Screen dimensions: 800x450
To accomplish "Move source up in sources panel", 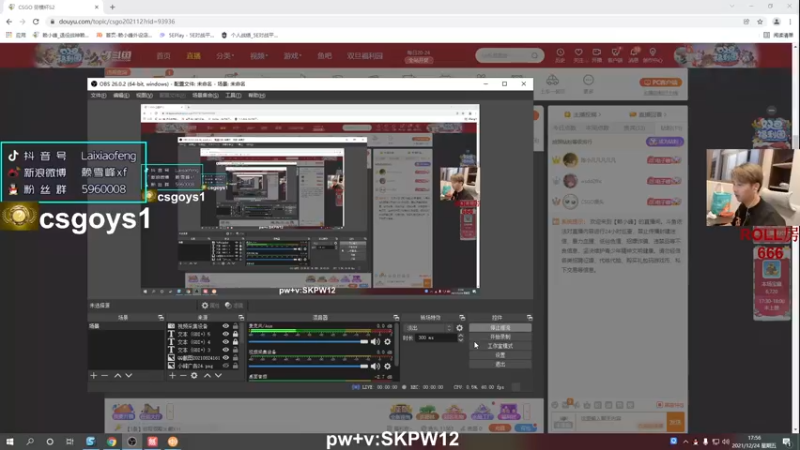I will pos(207,376).
